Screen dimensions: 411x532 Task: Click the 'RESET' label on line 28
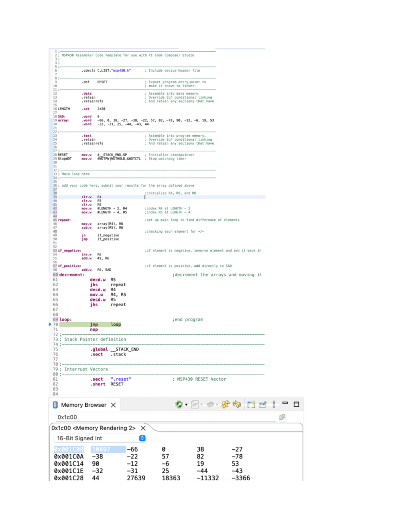coord(63,155)
